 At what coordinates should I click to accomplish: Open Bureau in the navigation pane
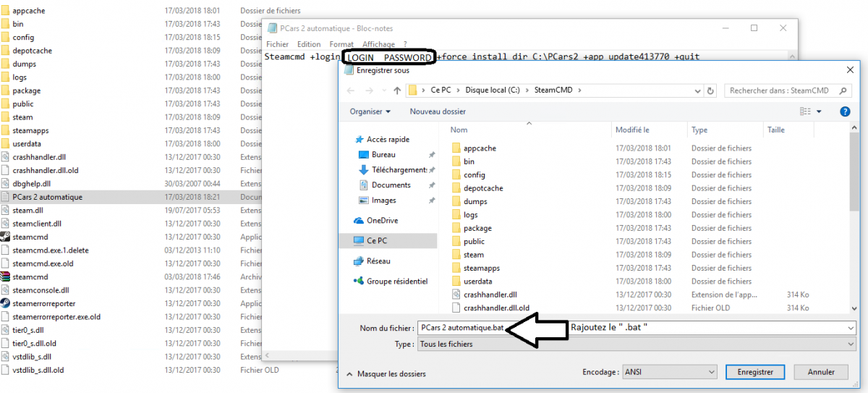(x=383, y=155)
